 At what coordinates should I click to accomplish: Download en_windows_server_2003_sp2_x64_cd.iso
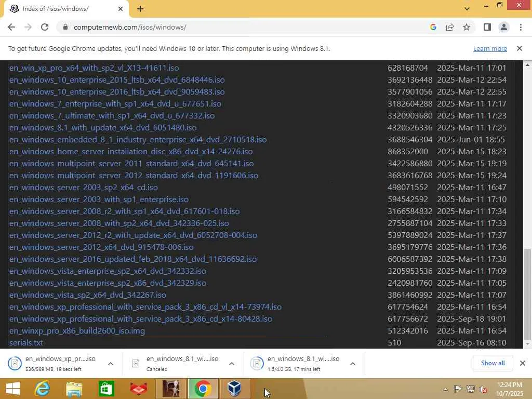pyautogui.click(x=84, y=187)
